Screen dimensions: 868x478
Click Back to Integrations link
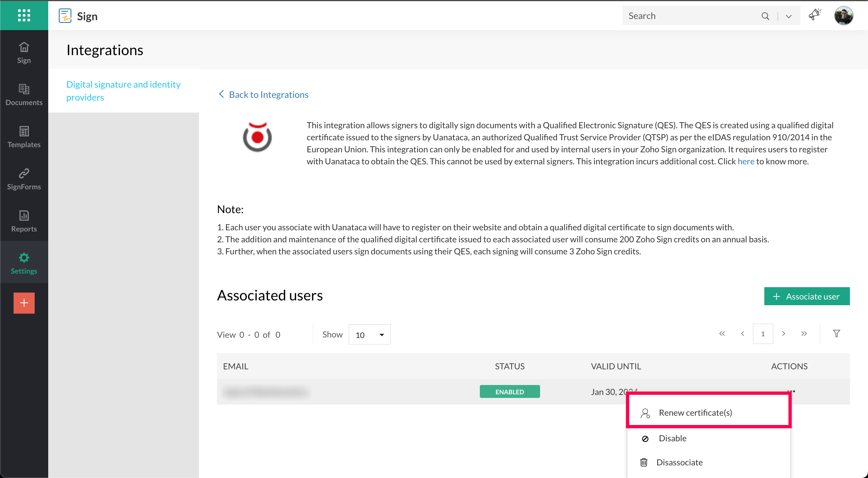tap(268, 95)
